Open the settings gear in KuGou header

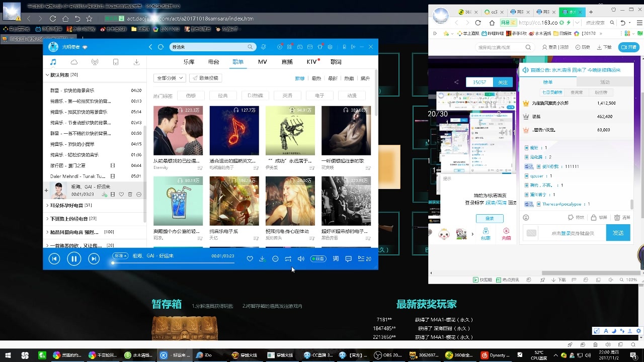click(330, 47)
